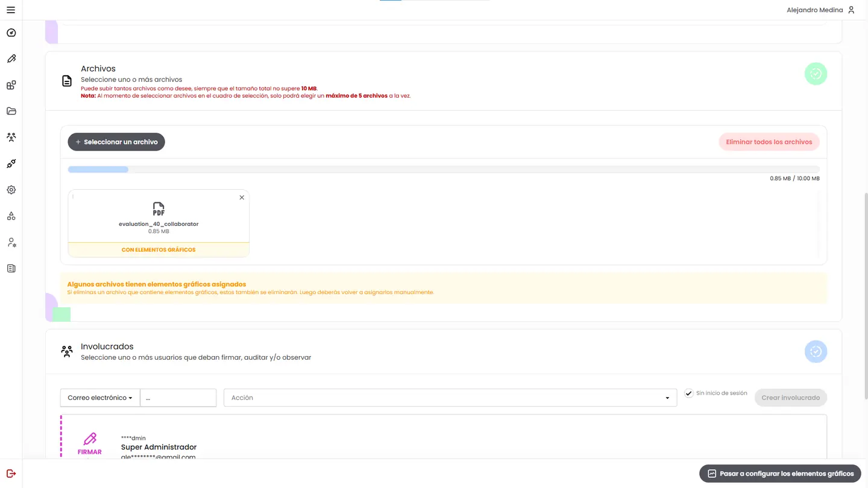This screenshot has width=868, height=488.
Task: Click Seleccionar un archivo button
Action: pyautogui.click(x=116, y=142)
